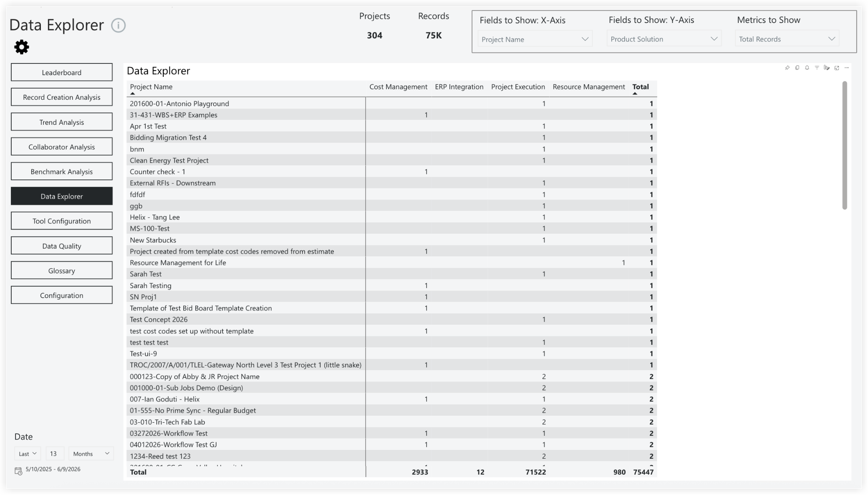The height and width of the screenshot is (495, 868).
Task: Click grand total value 75447
Action: click(643, 472)
